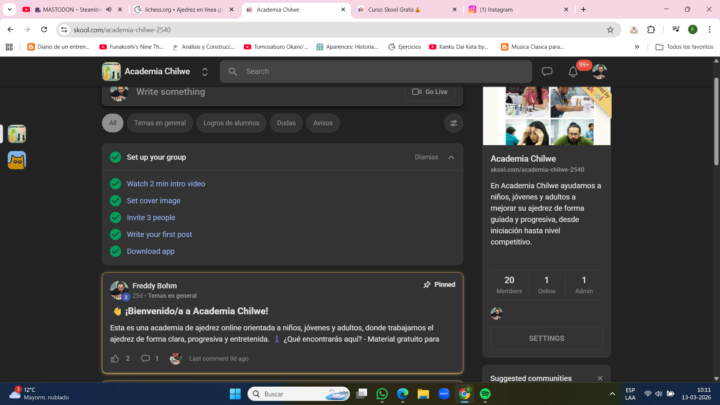Open WhatsApp from the taskbar
The height and width of the screenshot is (405, 720).
tap(382, 394)
